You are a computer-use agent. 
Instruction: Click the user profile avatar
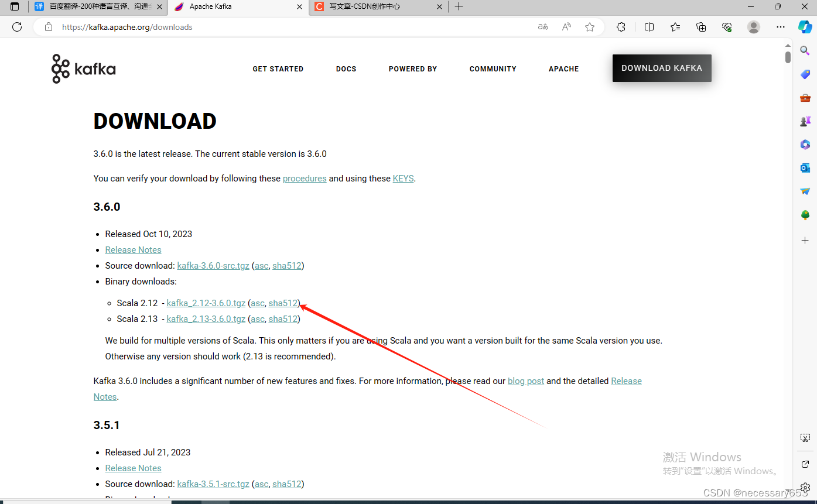tap(754, 27)
